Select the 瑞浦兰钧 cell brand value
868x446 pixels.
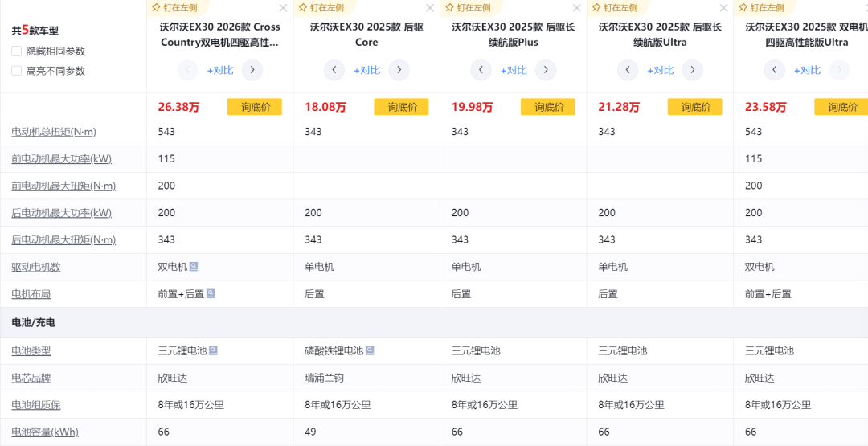point(324,378)
